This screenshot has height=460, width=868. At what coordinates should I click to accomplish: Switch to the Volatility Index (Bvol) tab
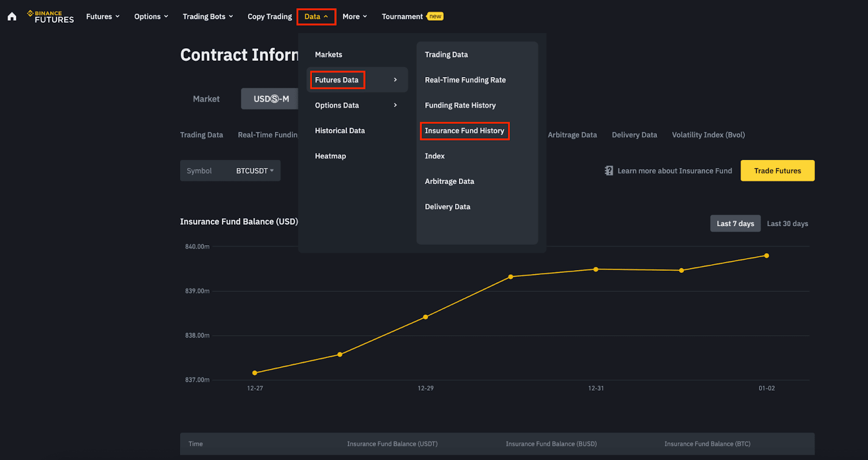tap(708, 135)
